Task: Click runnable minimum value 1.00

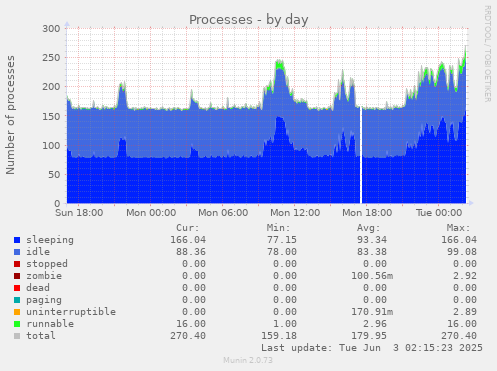Action: point(285,324)
